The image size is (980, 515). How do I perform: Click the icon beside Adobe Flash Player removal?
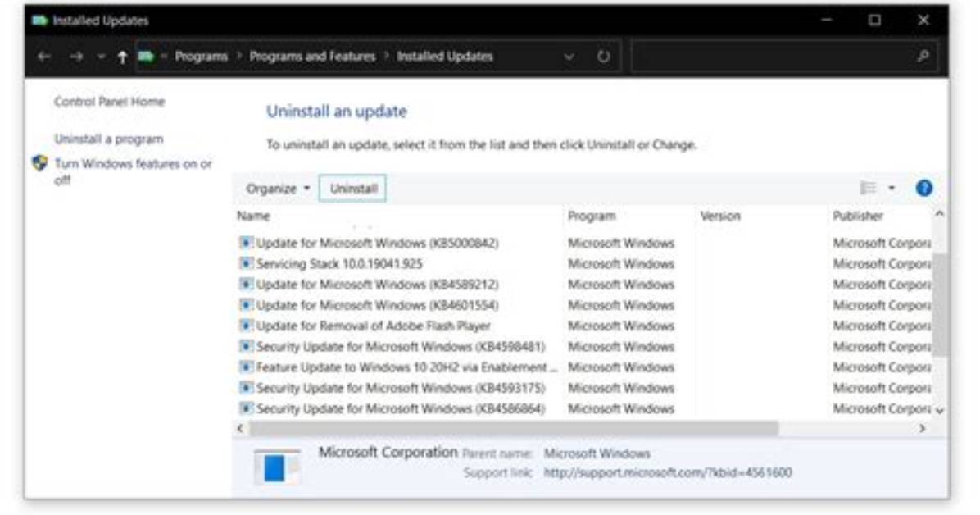[246, 325]
